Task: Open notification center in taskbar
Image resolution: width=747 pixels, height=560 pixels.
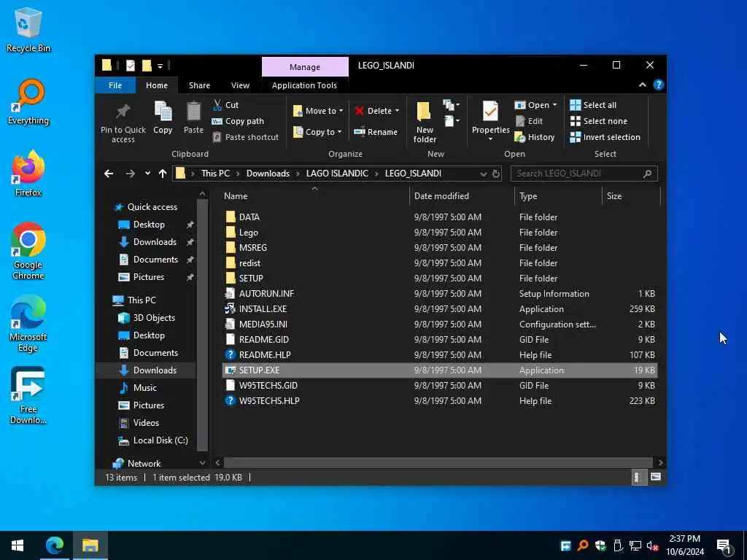Action: (724, 545)
